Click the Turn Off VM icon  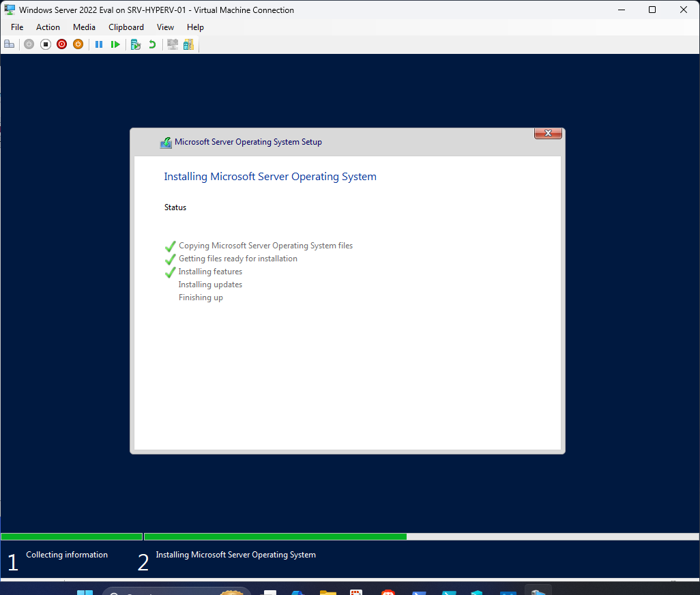(45, 44)
